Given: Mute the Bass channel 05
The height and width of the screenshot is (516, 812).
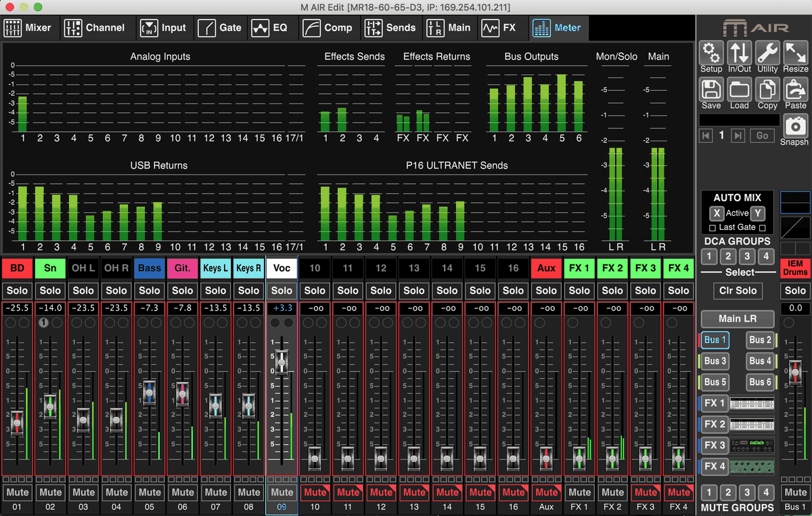Looking at the screenshot, I should click(150, 492).
